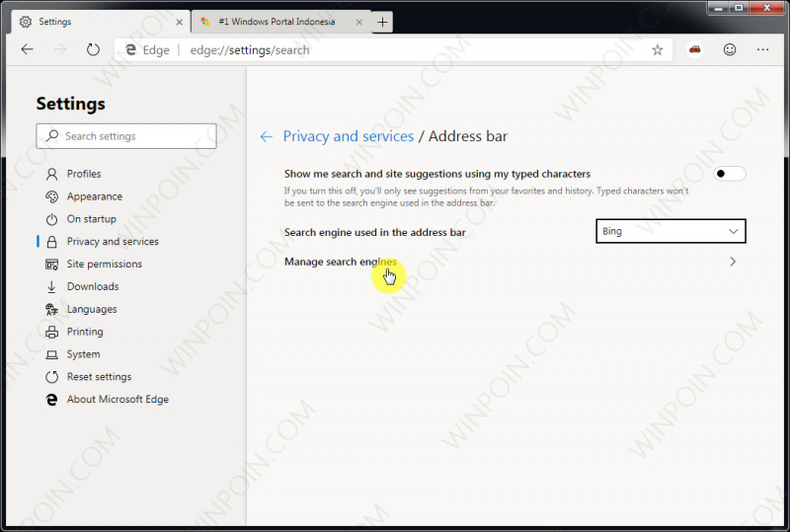Click the browser Forward arrow button
This screenshot has height=532, width=790.
60,49
